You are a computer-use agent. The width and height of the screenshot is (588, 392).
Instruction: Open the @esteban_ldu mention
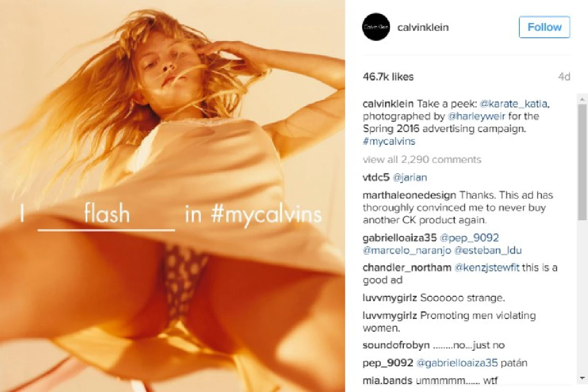point(488,251)
